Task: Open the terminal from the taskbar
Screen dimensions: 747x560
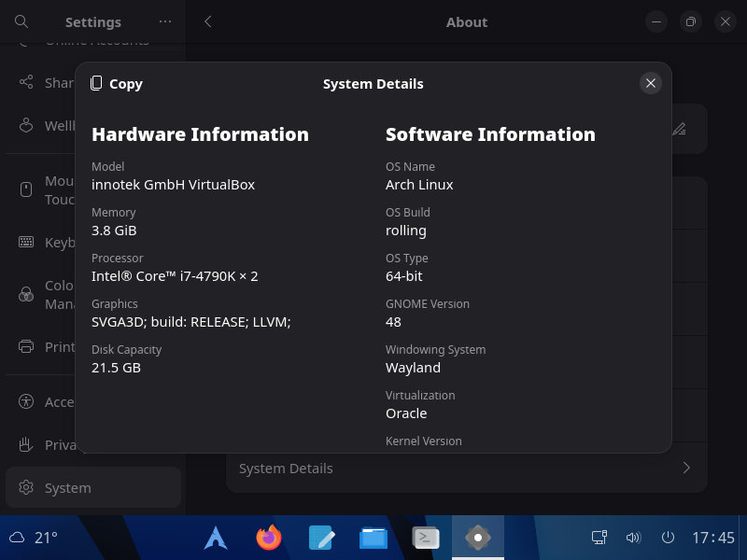Action: (x=426, y=538)
